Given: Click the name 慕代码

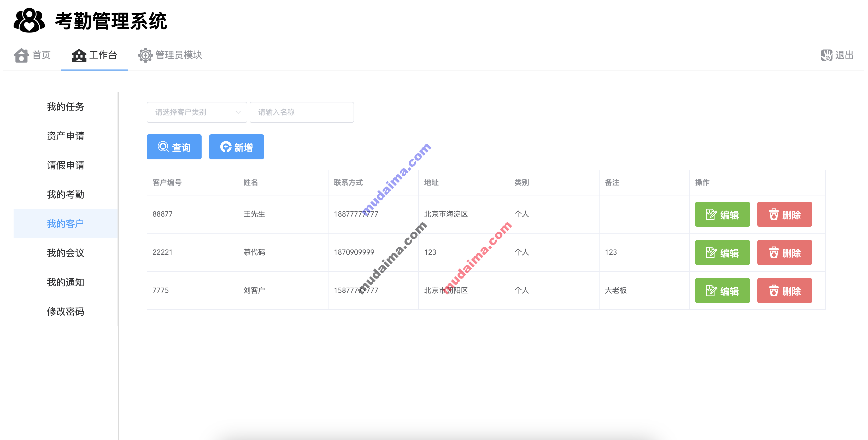Looking at the screenshot, I should 254,252.
